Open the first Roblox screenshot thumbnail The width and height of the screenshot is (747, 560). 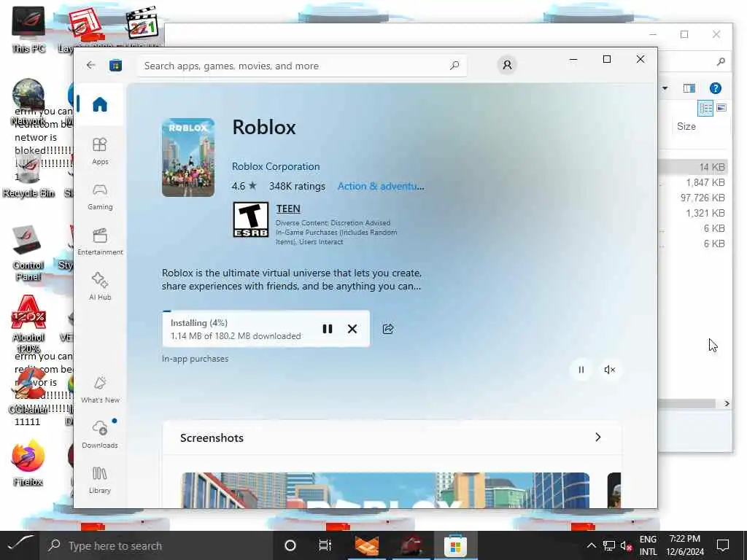[385, 490]
